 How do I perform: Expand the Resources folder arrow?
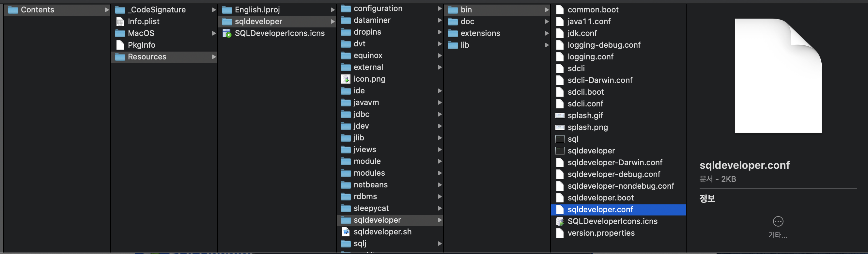click(x=214, y=57)
